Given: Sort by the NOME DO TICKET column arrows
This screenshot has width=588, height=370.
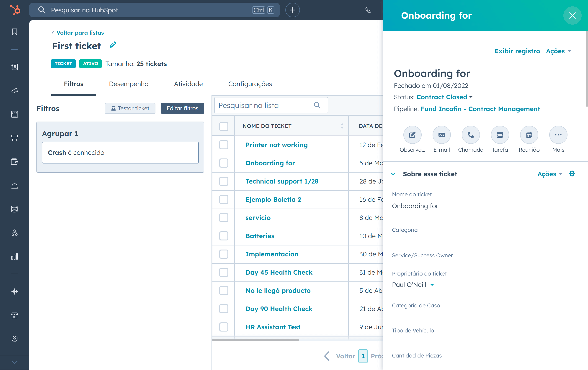Looking at the screenshot, I should click(x=342, y=126).
